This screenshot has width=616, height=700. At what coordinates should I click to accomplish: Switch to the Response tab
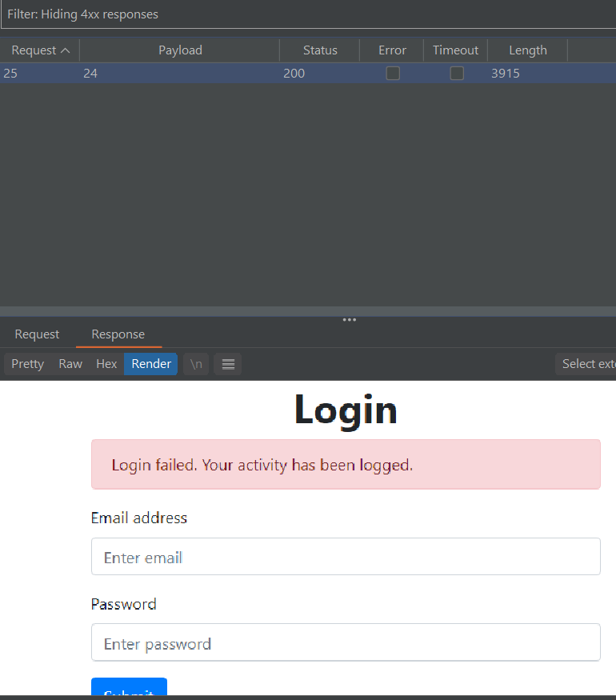pyautogui.click(x=118, y=334)
